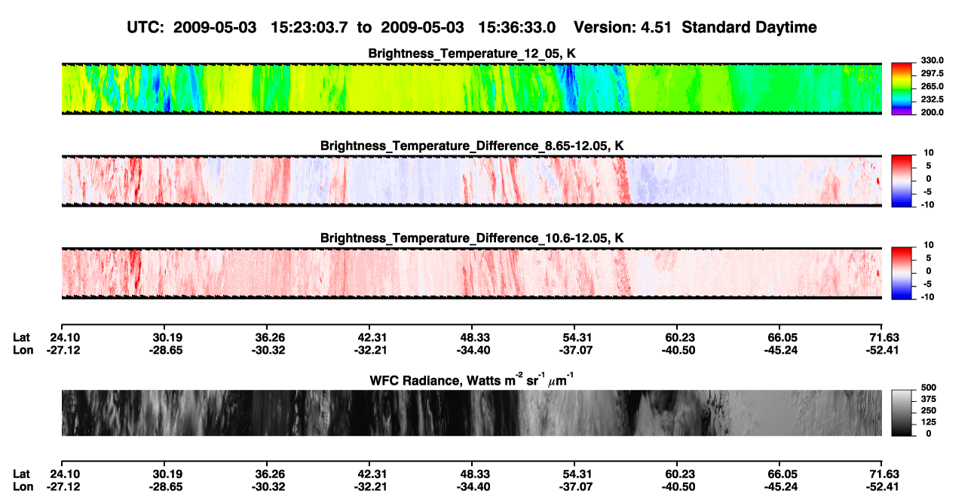
Task: Click the 10.6-12.05 temperature difference image strip
Action: [472, 273]
